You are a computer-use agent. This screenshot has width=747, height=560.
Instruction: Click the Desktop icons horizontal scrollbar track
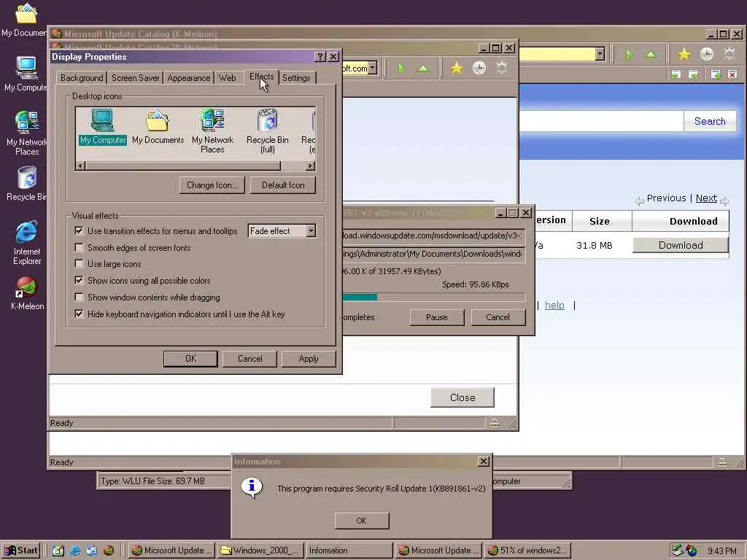tap(293, 166)
